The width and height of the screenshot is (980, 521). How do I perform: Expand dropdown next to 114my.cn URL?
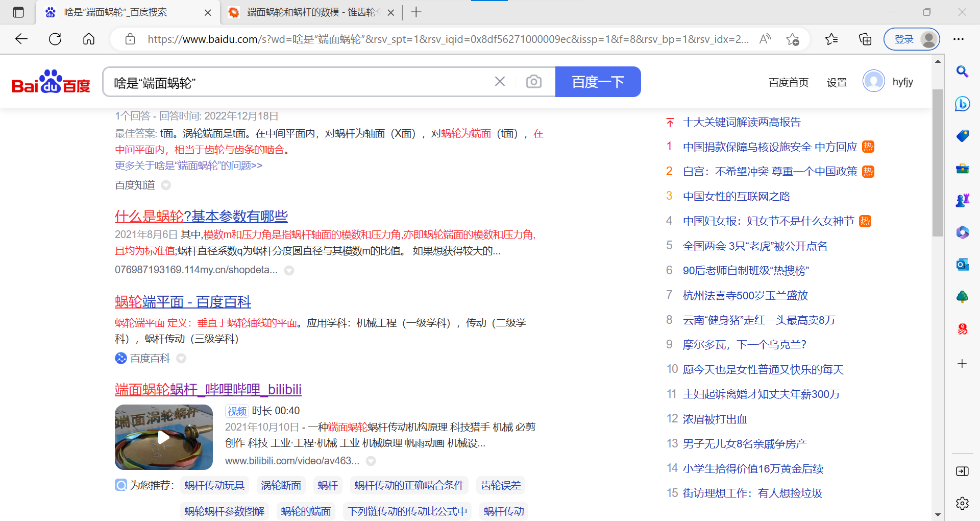(289, 270)
